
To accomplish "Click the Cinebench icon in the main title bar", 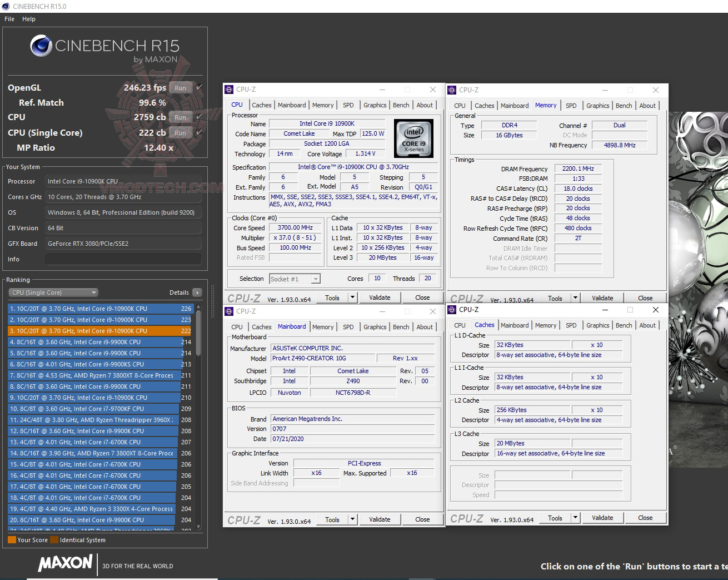I will tap(6, 6).
